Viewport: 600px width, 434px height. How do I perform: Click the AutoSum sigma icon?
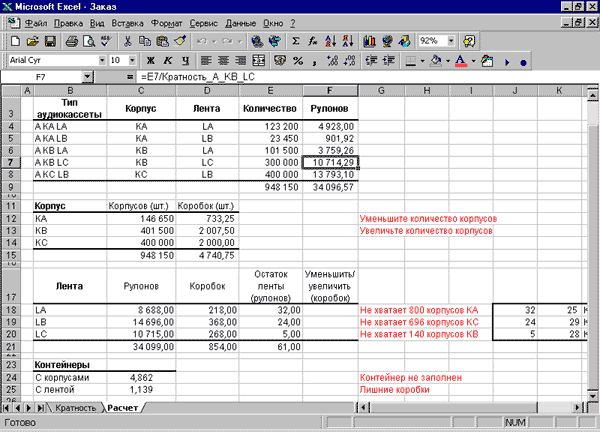[x=296, y=41]
